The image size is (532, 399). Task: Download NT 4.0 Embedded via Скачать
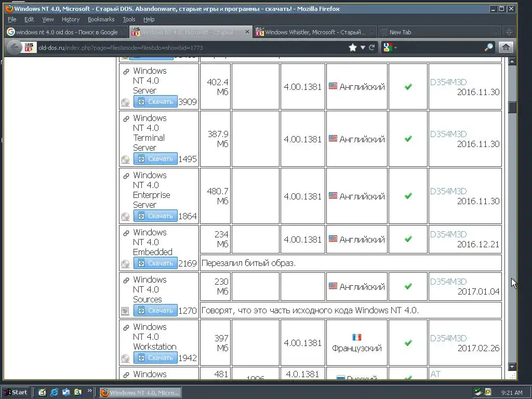[x=155, y=263]
